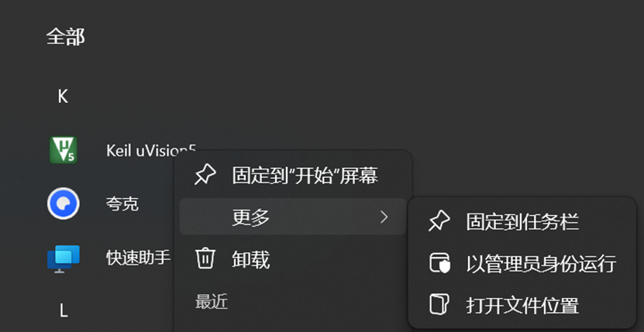This screenshot has width=644, height=332.
Task: Click the shield icon for 以管理员身份运行
Action: [439, 263]
